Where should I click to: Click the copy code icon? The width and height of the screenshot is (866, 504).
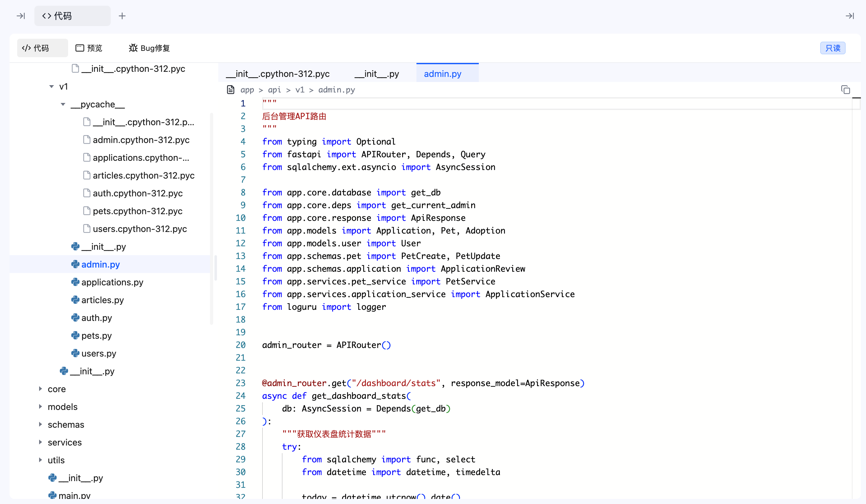[845, 90]
